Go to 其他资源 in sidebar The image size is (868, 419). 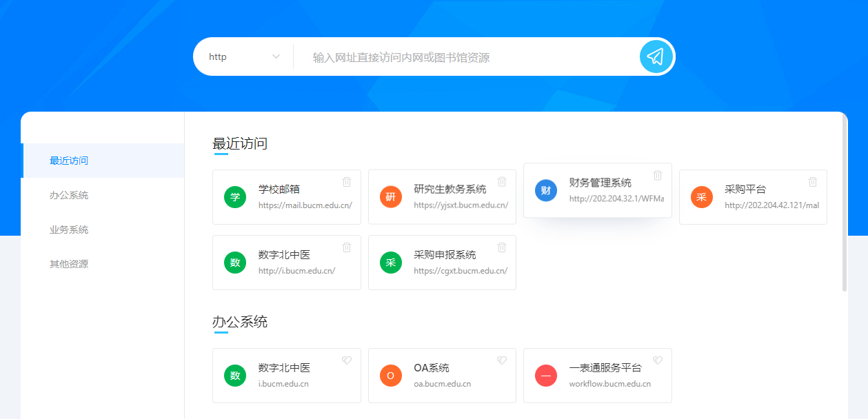[69, 264]
